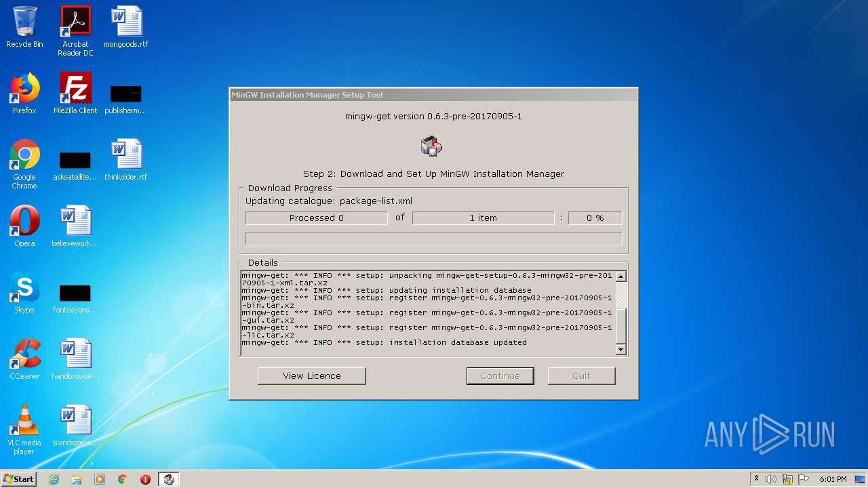The height and width of the screenshot is (488, 868).
Task: Click the Details log scrollbar thumb
Action: tap(620, 326)
